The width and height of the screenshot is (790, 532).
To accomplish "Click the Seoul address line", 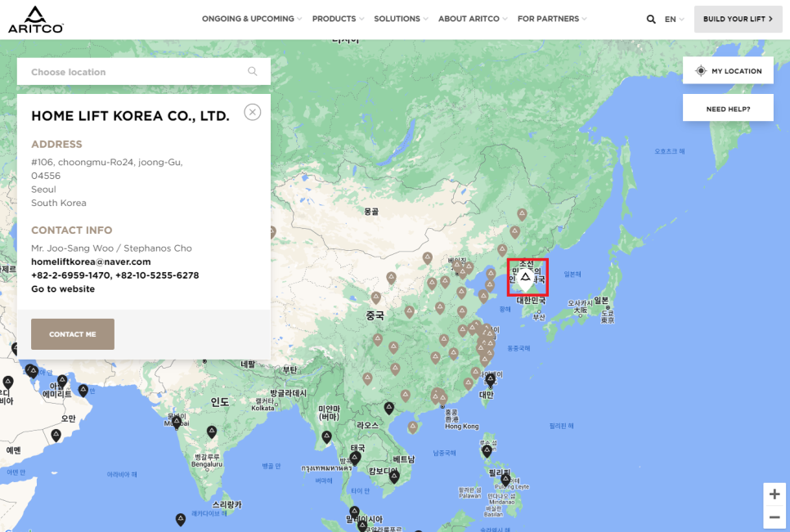I will point(44,190).
